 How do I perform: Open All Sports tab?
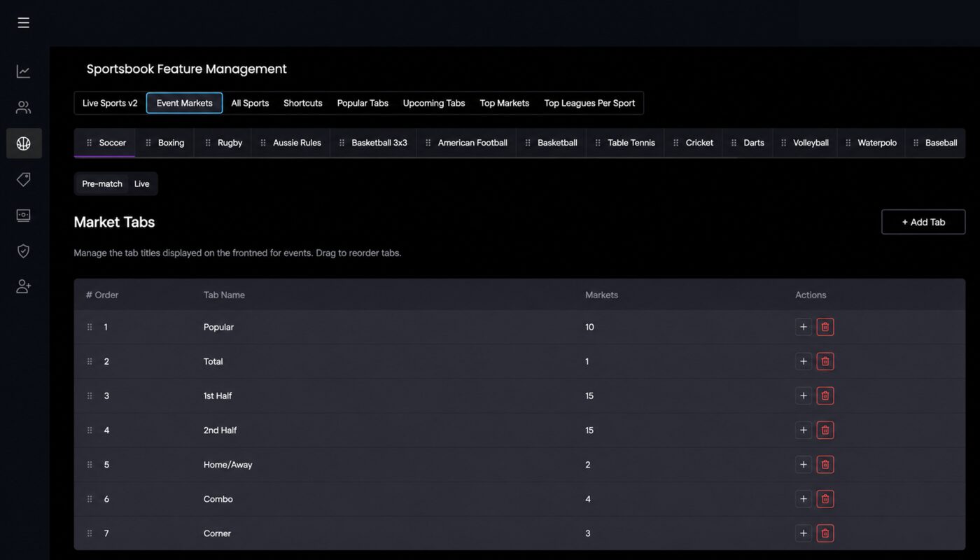tap(250, 103)
